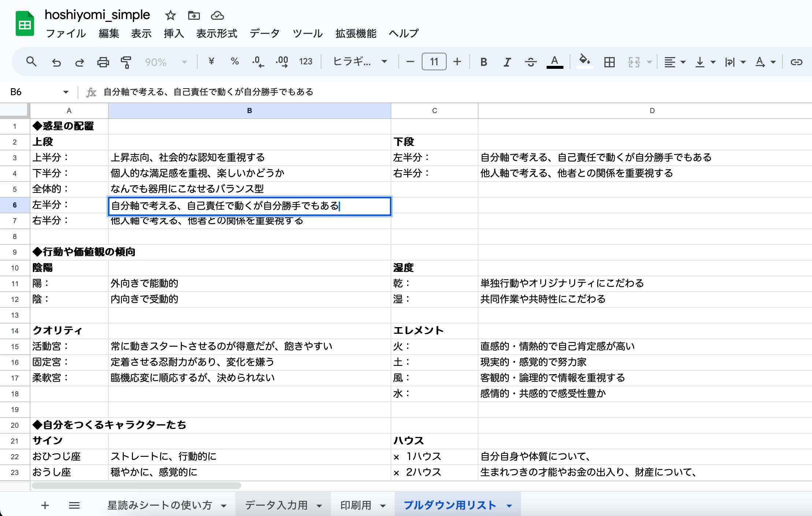The image size is (812, 516).
Task: Click the add new sheet button
Action: (x=45, y=505)
